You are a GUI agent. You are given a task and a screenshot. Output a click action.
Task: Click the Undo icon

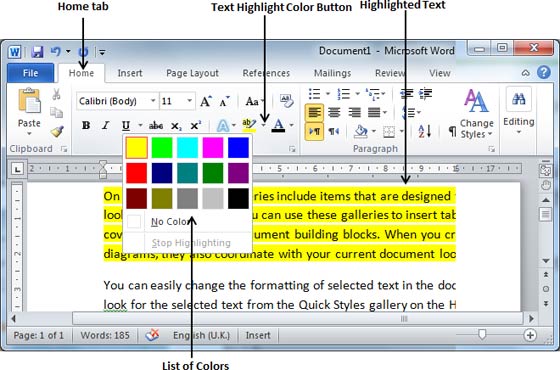(55, 51)
